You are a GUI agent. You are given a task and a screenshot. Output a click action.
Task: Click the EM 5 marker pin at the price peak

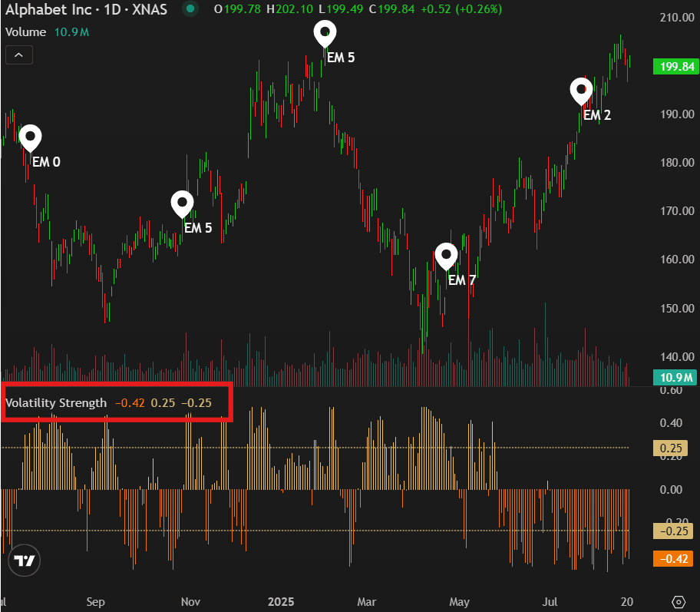(325, 34)
